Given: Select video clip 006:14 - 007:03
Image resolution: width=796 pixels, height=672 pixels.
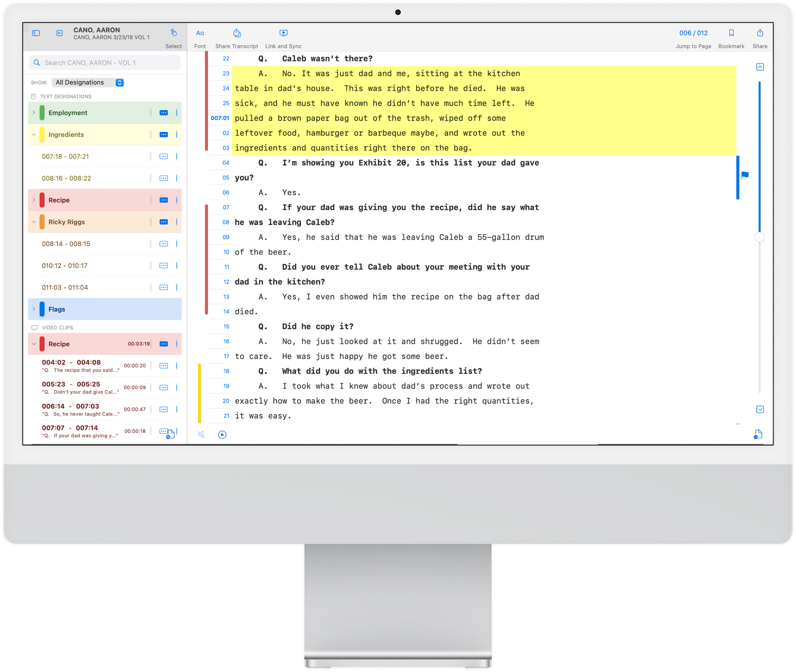Looking at the screenshot, I should [70, 406].
